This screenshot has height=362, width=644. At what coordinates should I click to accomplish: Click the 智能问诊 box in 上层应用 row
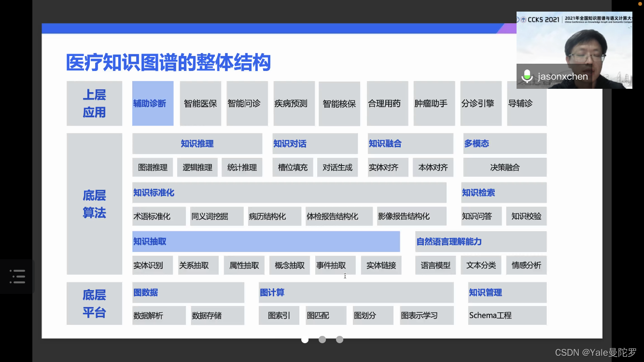coord(247,103)
